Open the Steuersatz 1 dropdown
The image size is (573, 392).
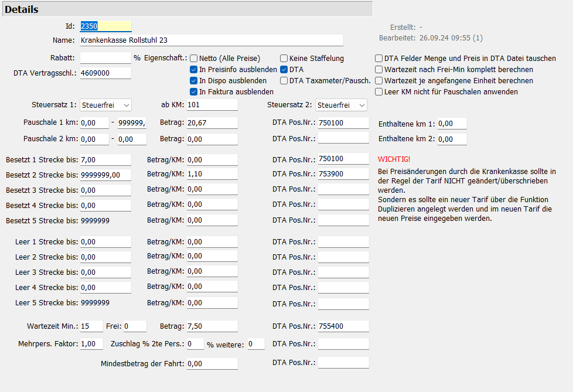[x=105, y=105]
